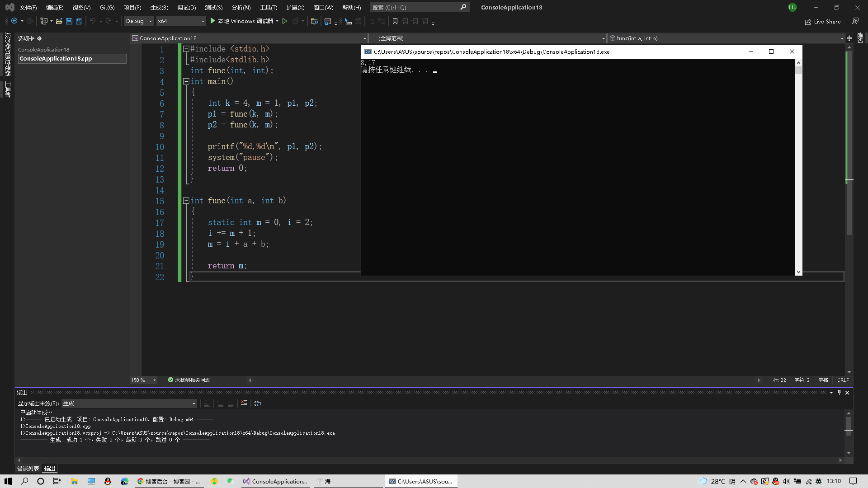Click Start Without Debugging outline play icon

coord(285,21)
